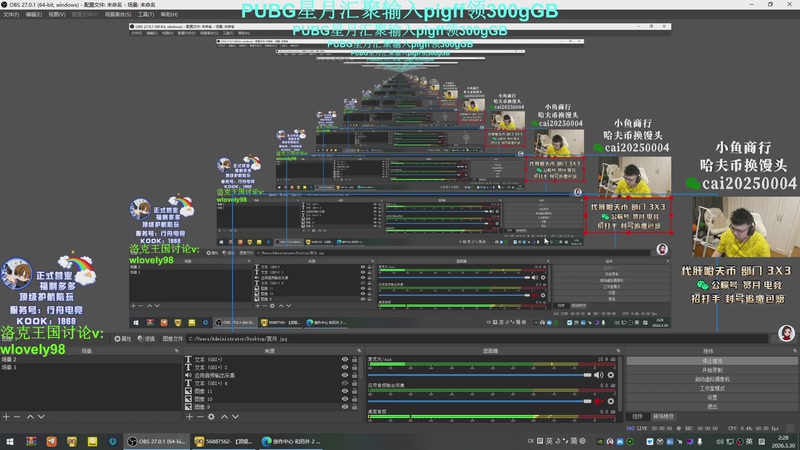Image resolution: width=800 pixels, height=450 pixels.
Task: Adjust the 麦克风/Aux volume slider
Action: click(480, 375)
